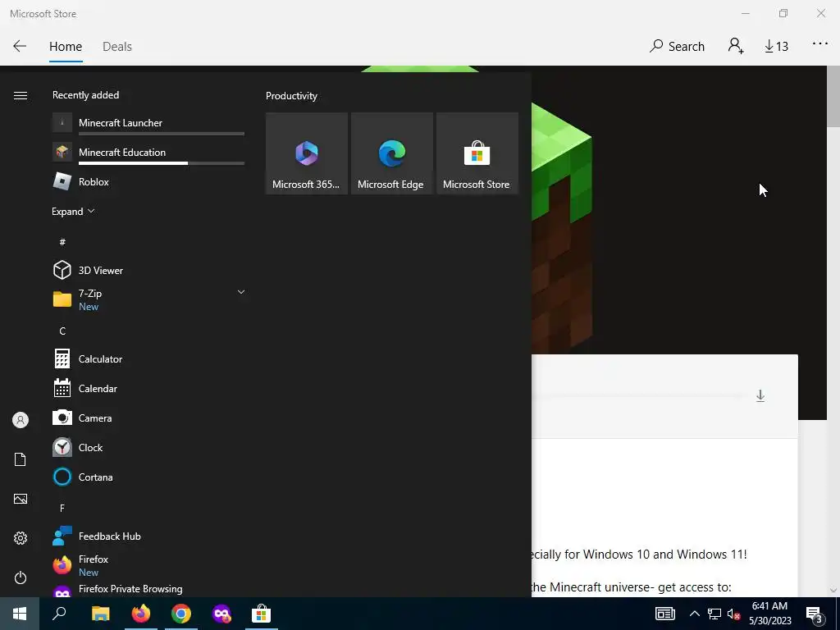This screenshot has width=840, height=630.
Task: View the 13 downloads and updates
Action: point(776,47)
